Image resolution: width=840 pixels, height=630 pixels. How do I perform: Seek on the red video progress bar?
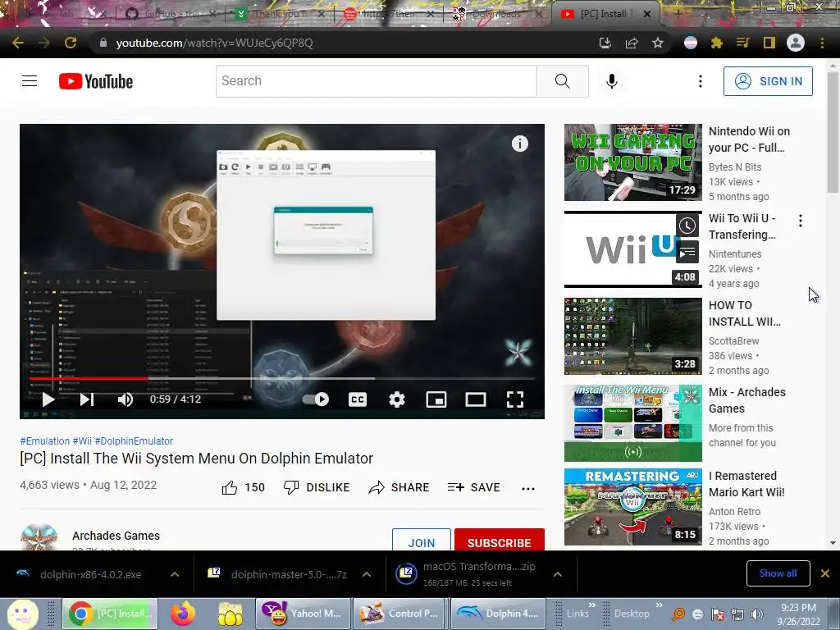[x=282, y=378]
